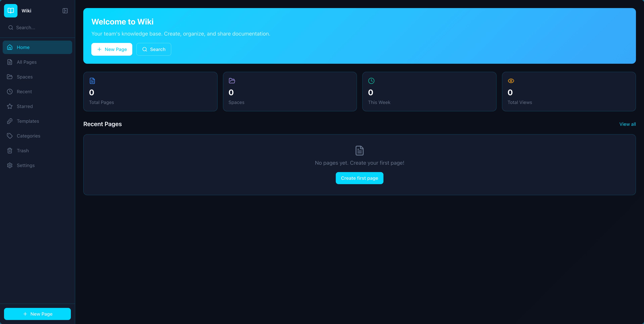Screen dimensions: 644x324
Task: Click the Wiki book logo icon
Action: 11,11
